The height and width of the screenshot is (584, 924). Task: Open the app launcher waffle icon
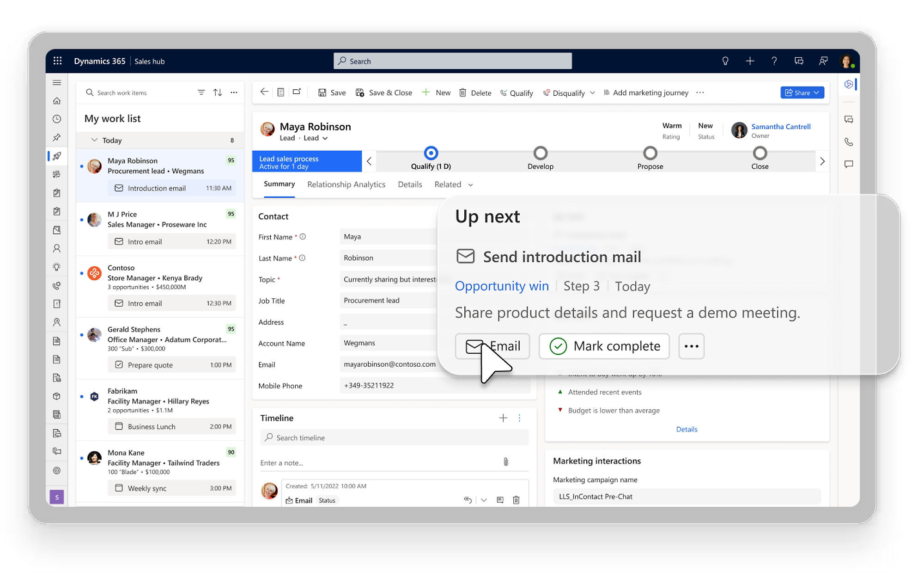57,61
